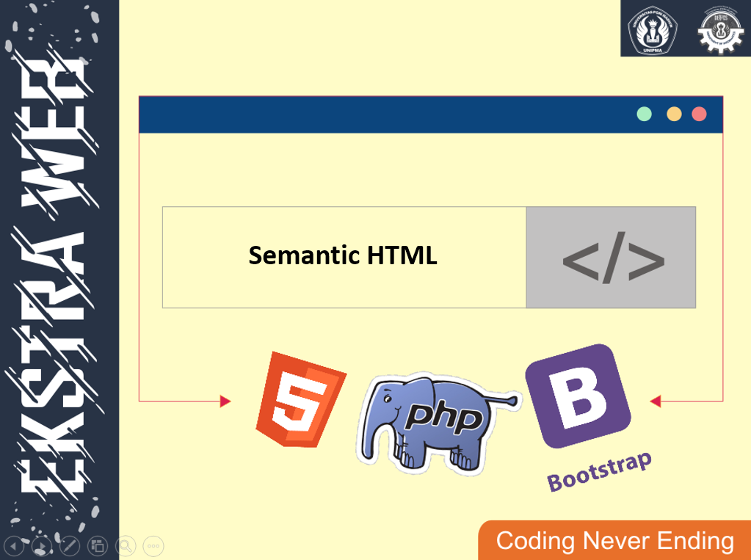Show the see all slides grid

[x=98, y=545]
